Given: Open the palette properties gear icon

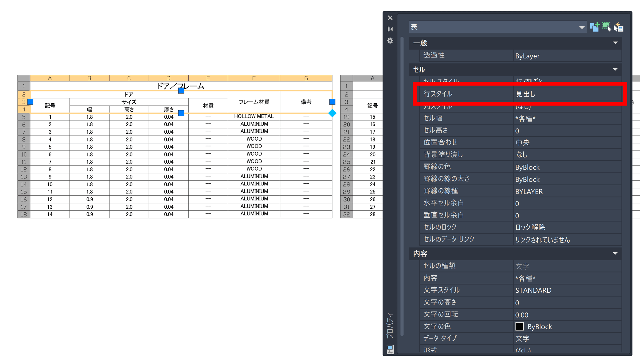Looking at the screenshot, I should (390, 41).
